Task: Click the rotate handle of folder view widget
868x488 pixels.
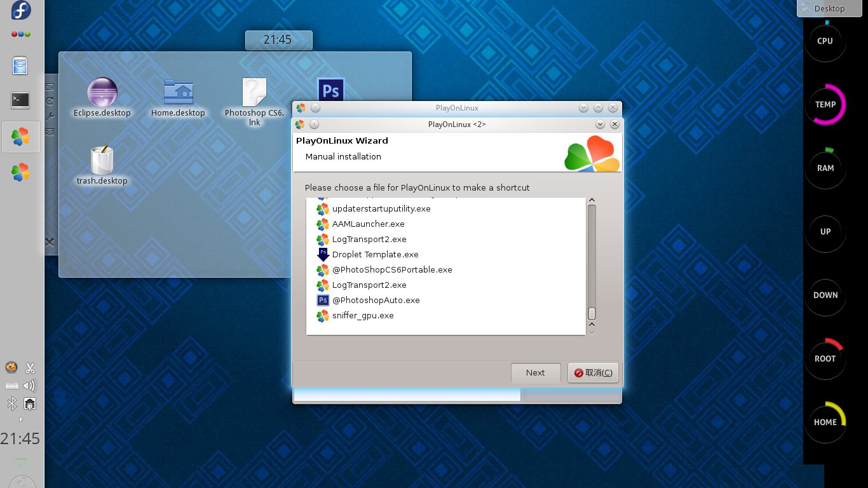Action: tap(50, 102)
